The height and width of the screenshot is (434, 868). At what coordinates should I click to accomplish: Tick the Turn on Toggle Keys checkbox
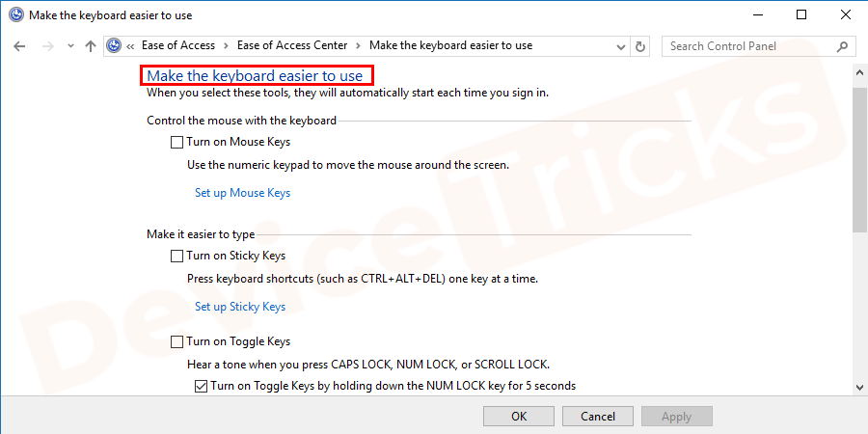[x=176, y=341]
